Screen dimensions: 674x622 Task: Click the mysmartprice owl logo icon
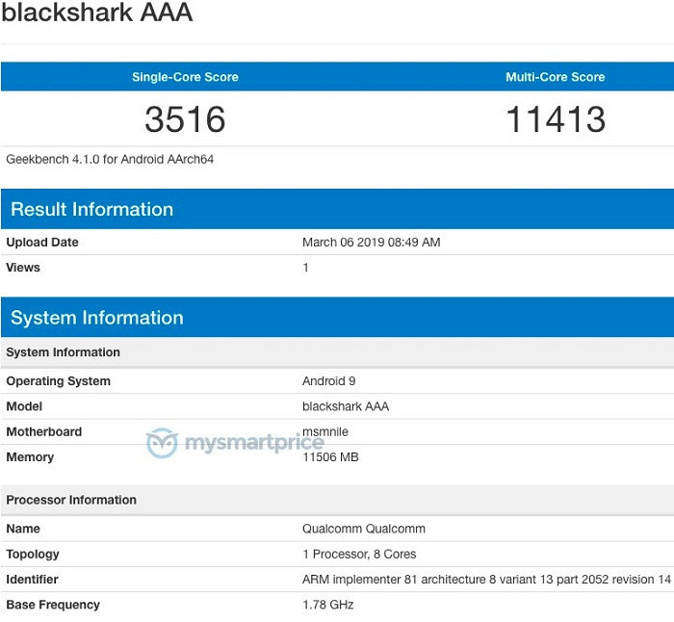161,443
